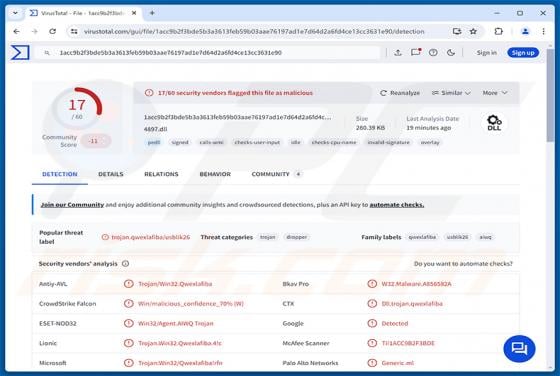Click the community score -11 badge
Screen dimensions: 560x376
pos(95,141)
